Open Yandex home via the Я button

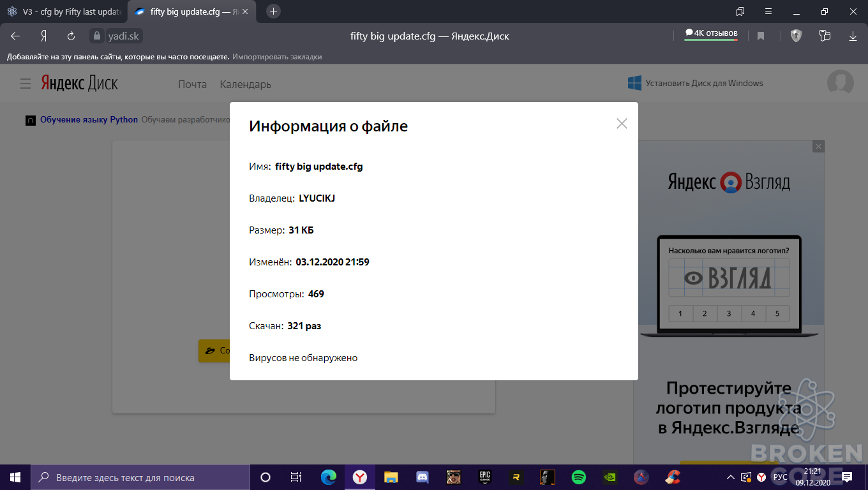point(43,36)
